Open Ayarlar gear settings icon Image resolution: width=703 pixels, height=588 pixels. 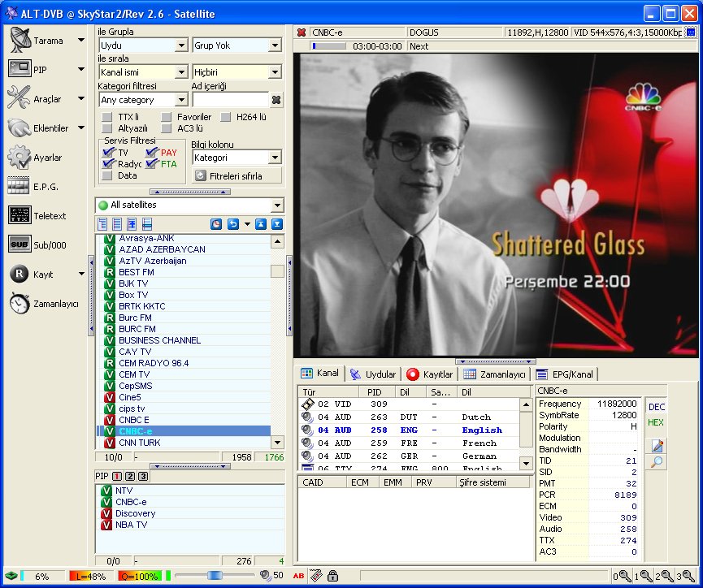(x=20, y=158)
